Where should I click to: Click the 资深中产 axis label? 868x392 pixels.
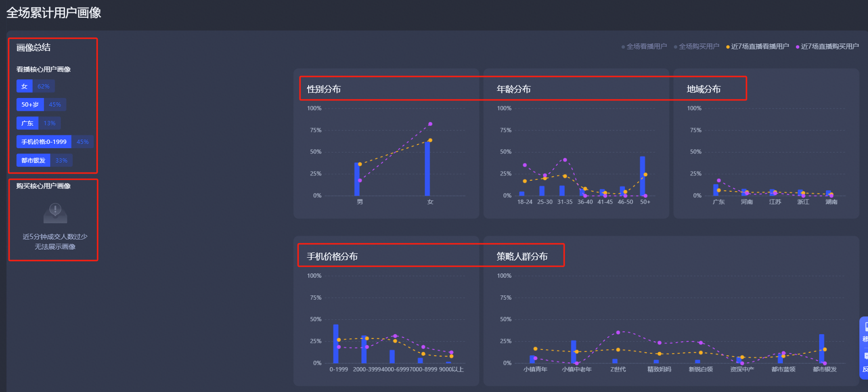(742, 369)
